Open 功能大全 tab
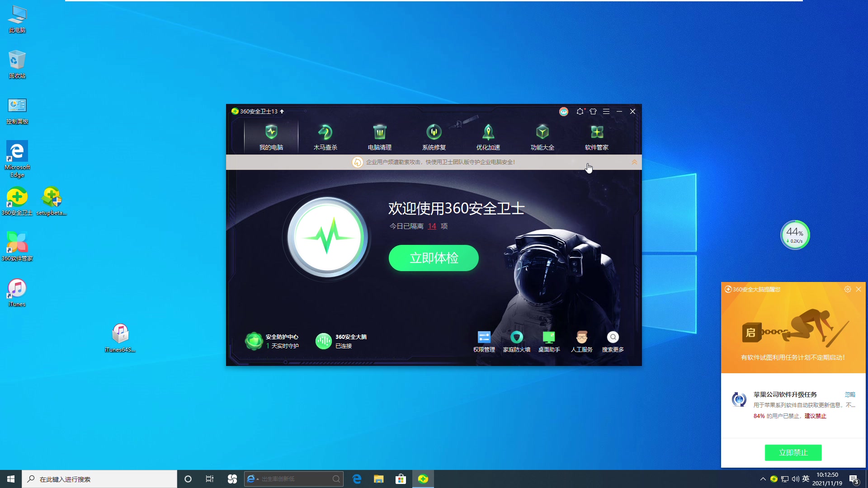Viewport: 868px width, 488px height. tap(542, 137)
